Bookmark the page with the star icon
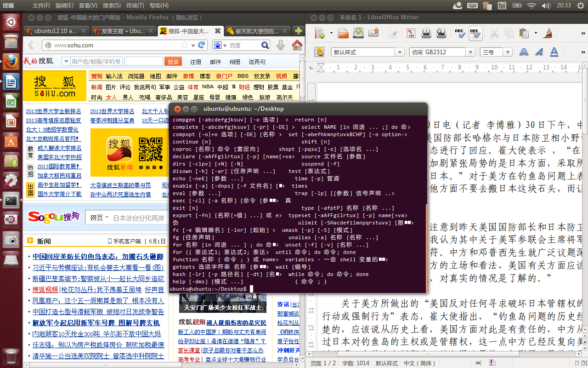The image size is (588, 368). click(x=185, y=45)
